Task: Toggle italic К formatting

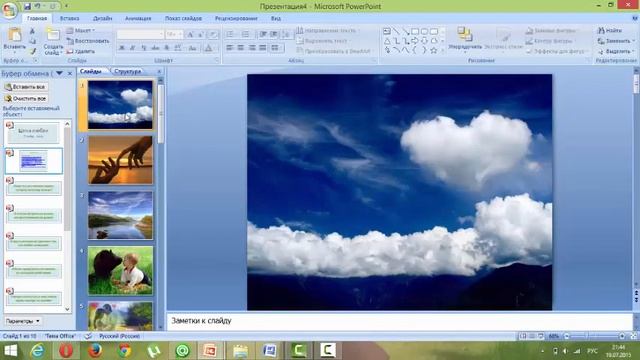Action: (x=133, y=48)
